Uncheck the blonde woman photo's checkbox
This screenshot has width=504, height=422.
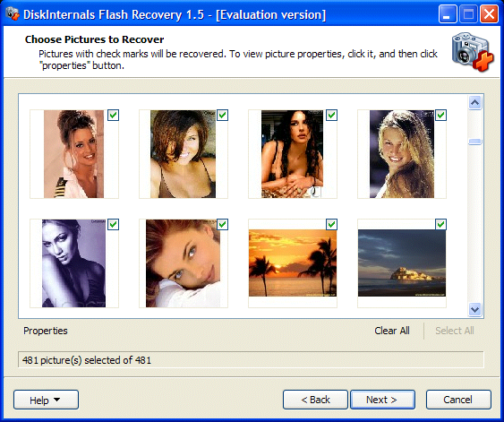click(441, 116)
